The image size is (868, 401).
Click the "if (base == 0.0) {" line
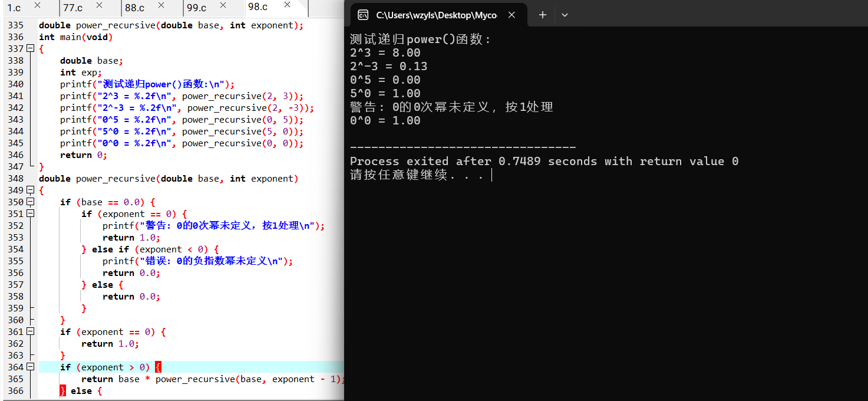pyautogui.click(x=107, y=202)
